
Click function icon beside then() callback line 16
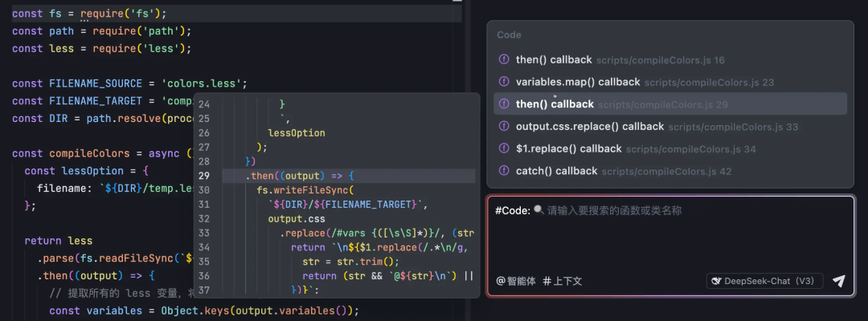point(504,59)
